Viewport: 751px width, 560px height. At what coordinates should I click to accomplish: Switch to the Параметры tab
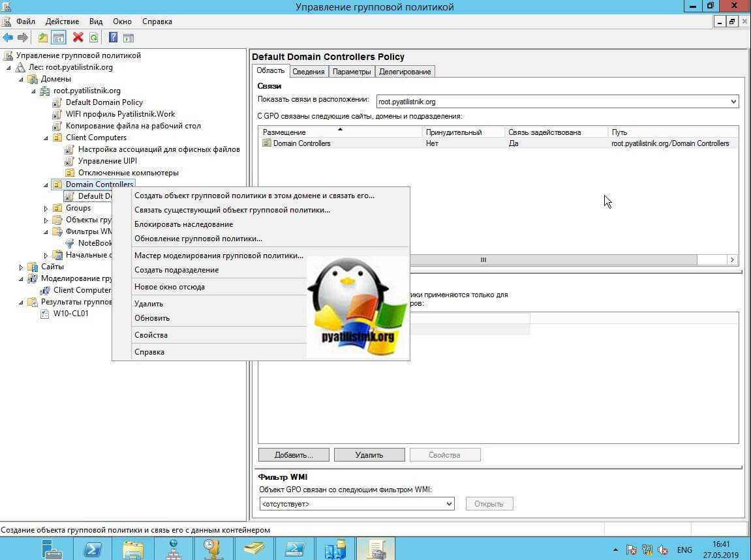(x=352, y=72)
